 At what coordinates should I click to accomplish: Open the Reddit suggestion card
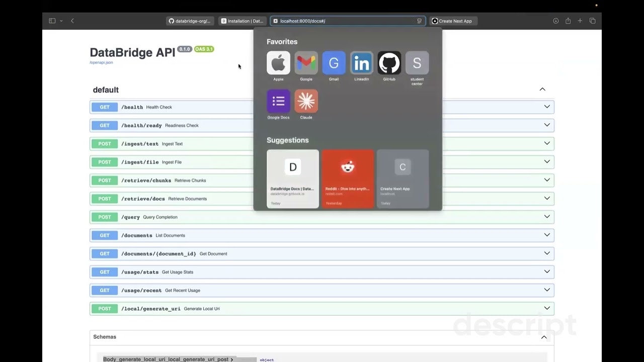point(348,178)
